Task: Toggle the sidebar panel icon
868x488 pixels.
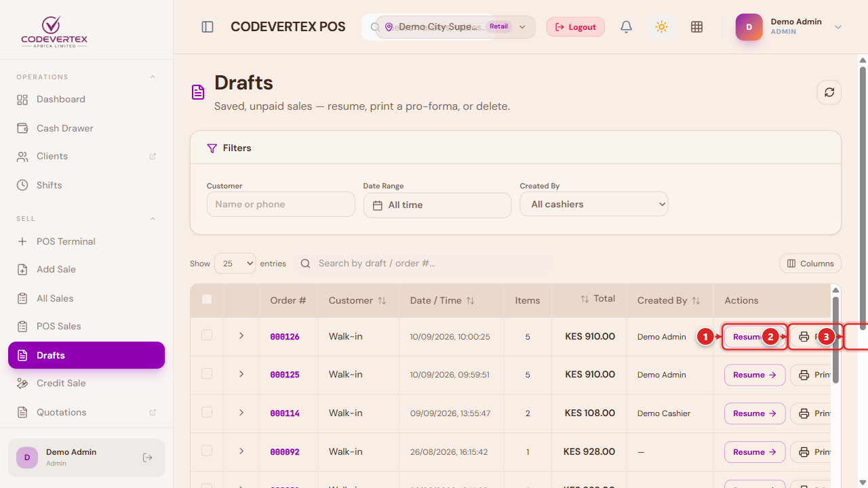Action: (208, 27)
